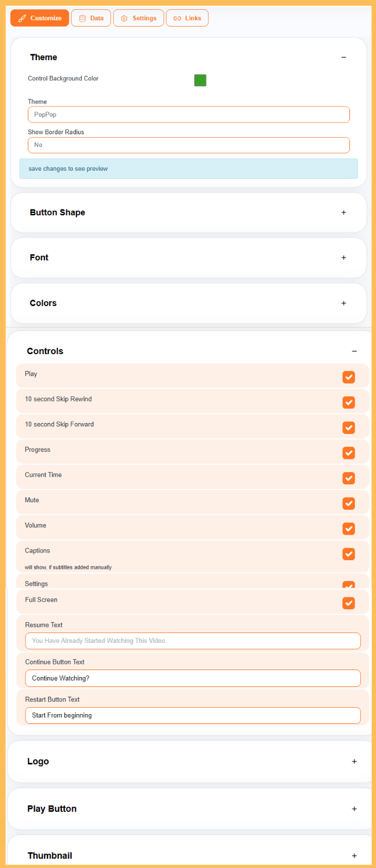
Task: Click the Continue Button Text input field
Action: click(x=193, y=678)
